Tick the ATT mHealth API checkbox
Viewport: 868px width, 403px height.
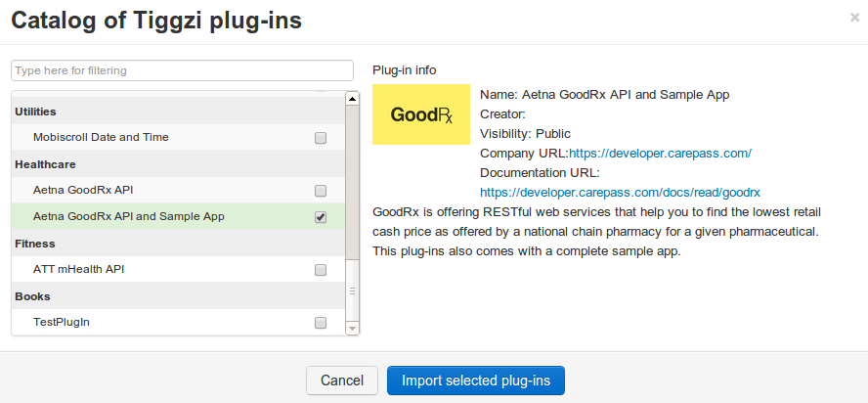[321, 270]
